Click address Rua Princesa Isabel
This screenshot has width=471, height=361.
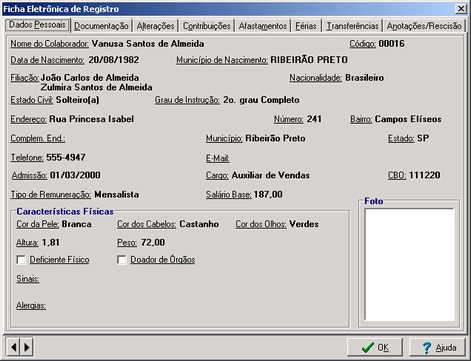coord(91,119)
